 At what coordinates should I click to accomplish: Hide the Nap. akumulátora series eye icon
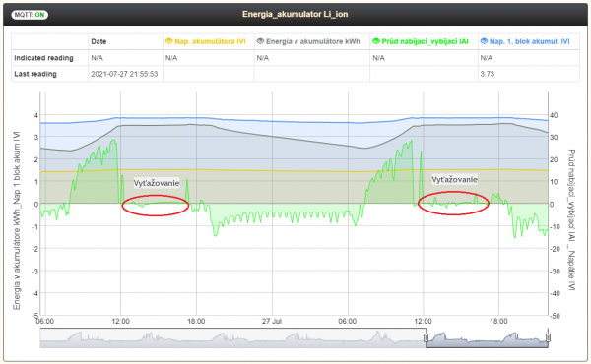point(168,41)
